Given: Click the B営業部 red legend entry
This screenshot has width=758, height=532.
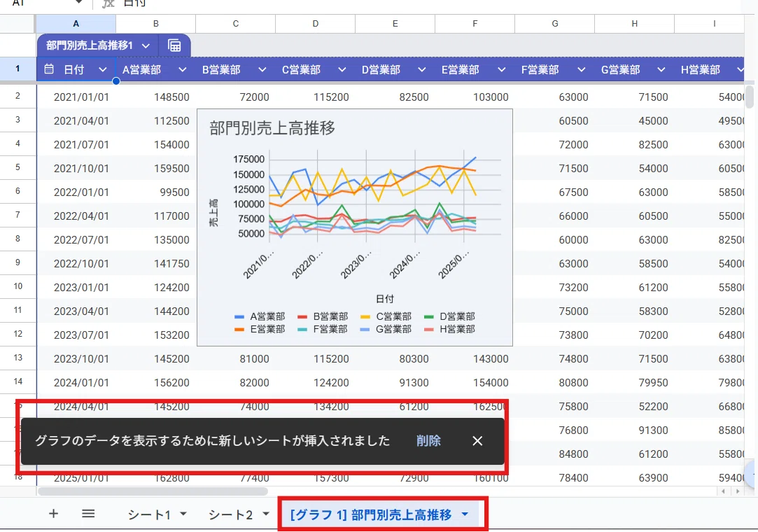Looking at the screenshot, I should [x=323, y=317].
